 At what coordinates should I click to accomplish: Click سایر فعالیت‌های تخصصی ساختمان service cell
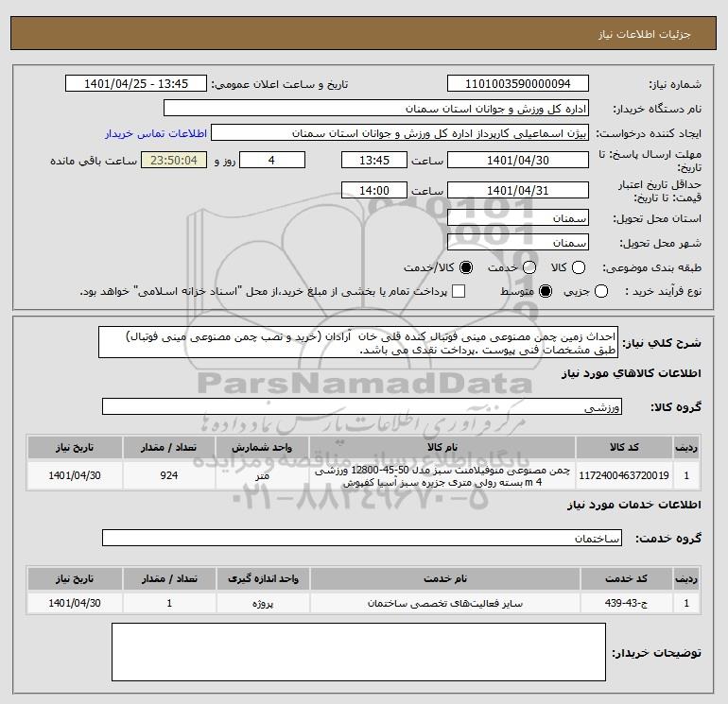coord(445,603)
